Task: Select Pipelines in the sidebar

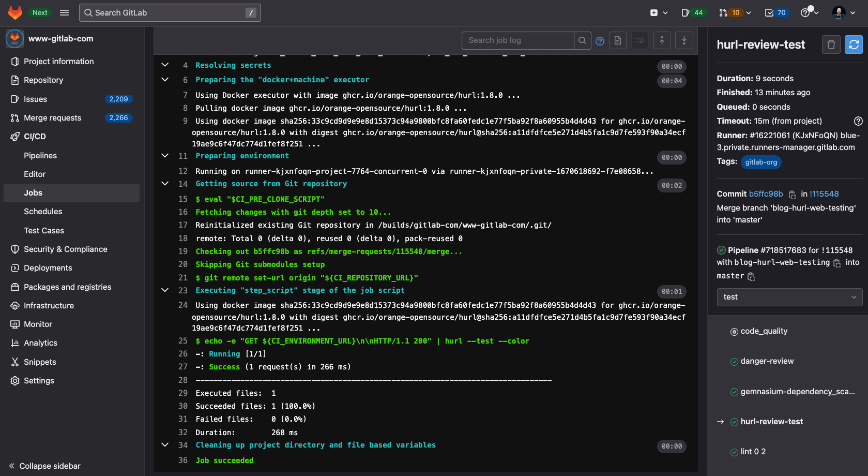Action: (40, 155)
